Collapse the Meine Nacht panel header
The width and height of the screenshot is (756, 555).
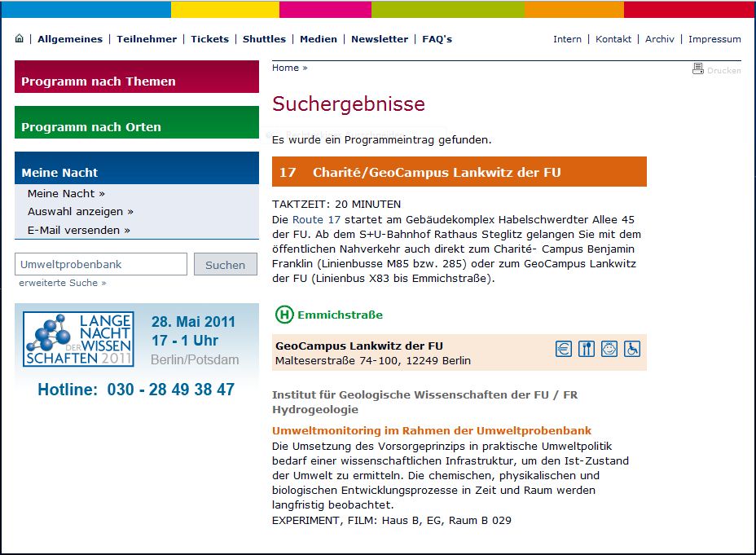[x=136, y=172]
